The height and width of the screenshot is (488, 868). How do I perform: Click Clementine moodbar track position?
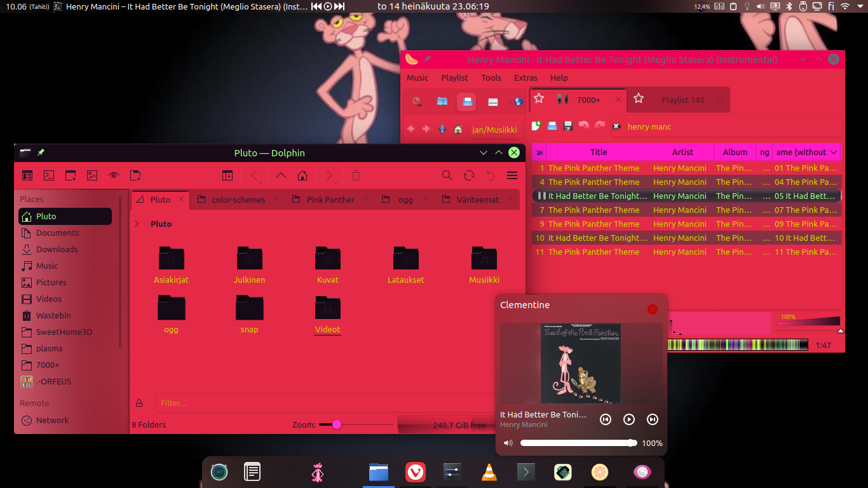tap(738, 345)
